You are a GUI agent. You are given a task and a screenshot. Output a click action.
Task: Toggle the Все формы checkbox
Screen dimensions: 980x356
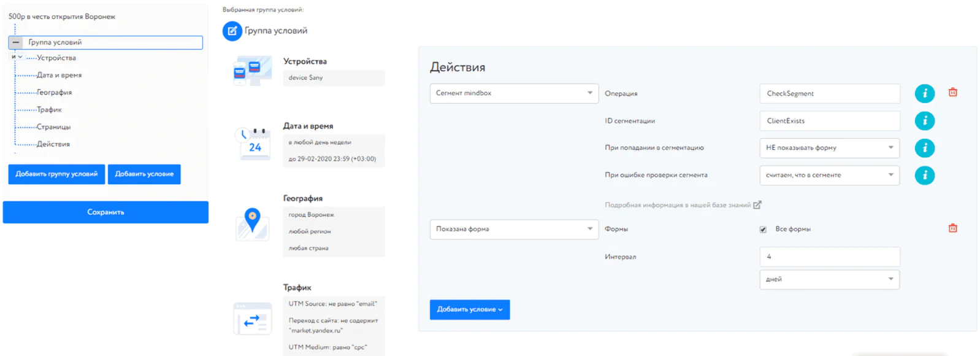click(x=763, y=230)
